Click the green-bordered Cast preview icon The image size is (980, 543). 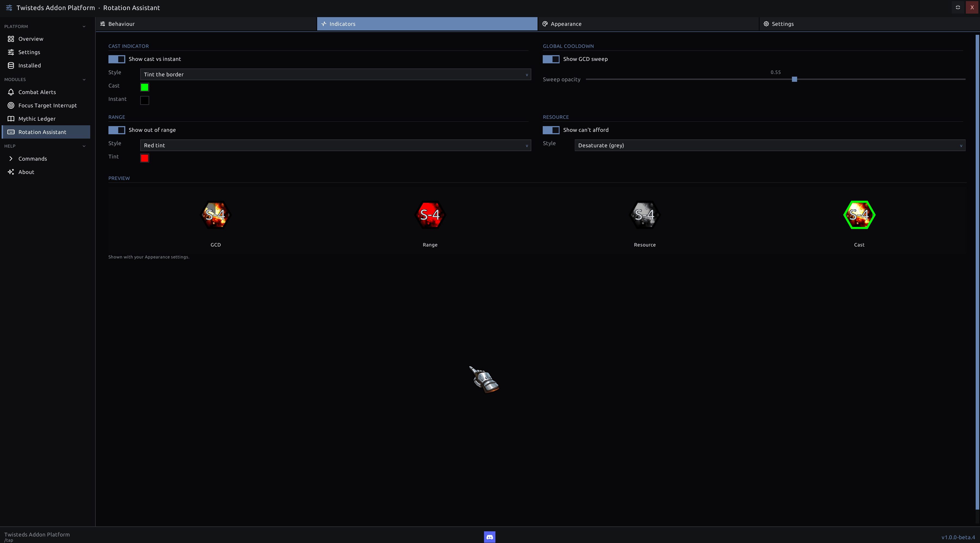point(859,215)
